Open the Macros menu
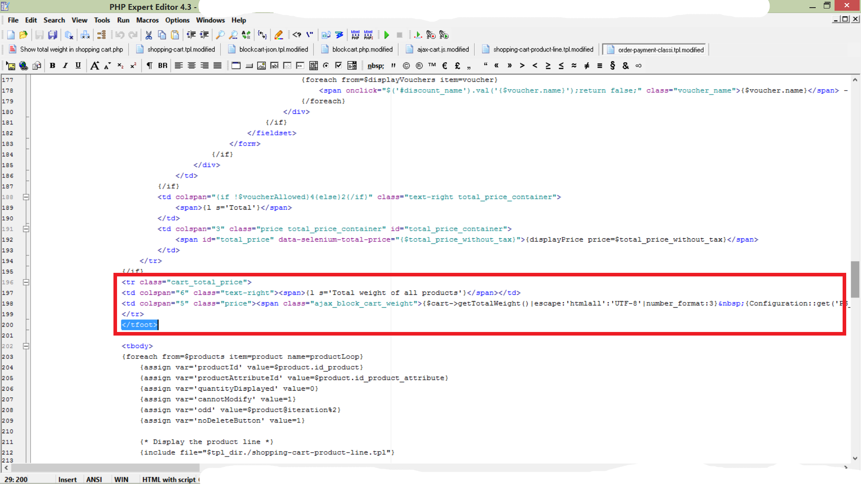Image resolution: width=861 pixels, height=504 pixels. 147,20
